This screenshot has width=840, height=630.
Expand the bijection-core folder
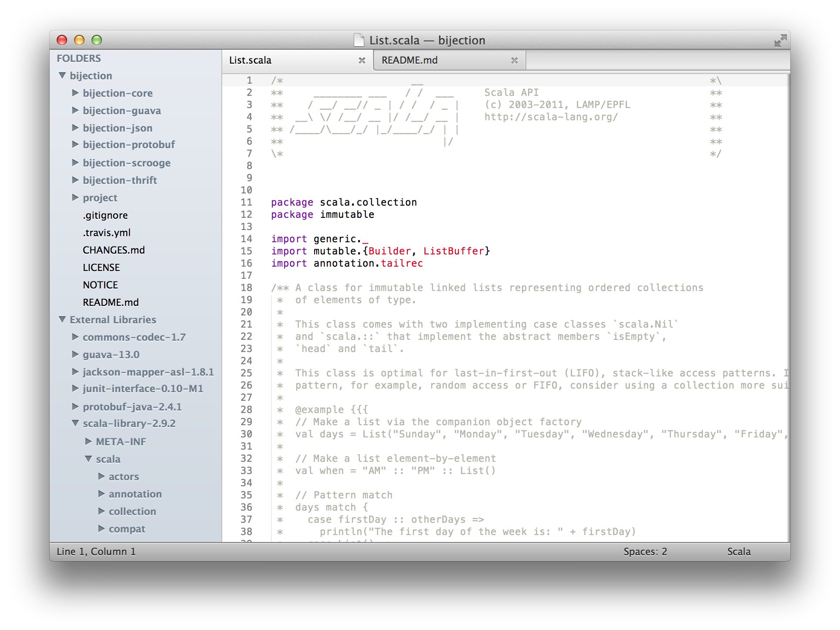(x=75, y=93)
